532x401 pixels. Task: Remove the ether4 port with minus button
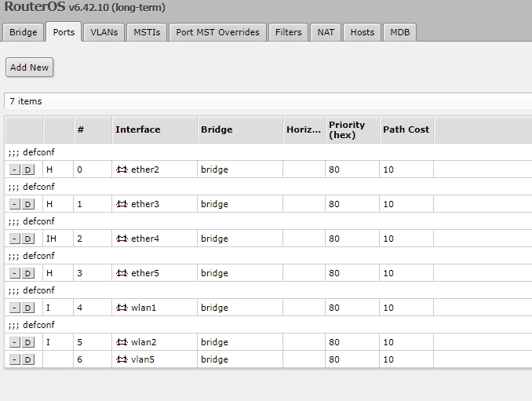[x=15, y=239]
